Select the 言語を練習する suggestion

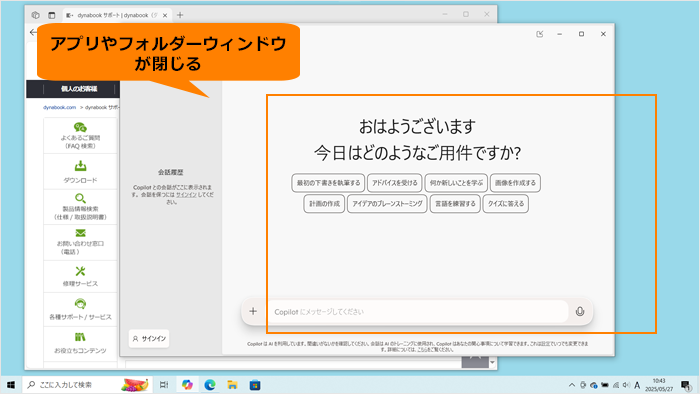click(x=455, y=204)
